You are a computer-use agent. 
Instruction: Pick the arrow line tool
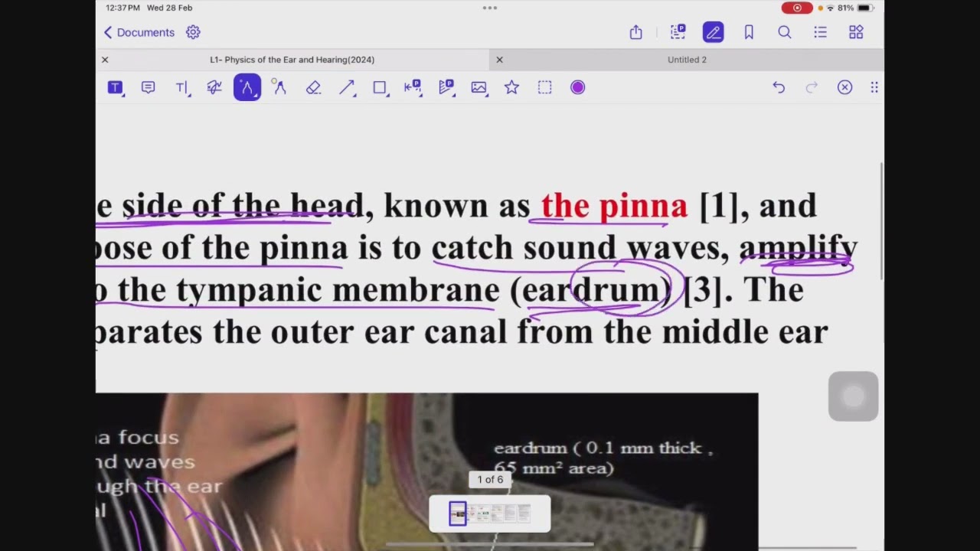[x=347, y=87]
